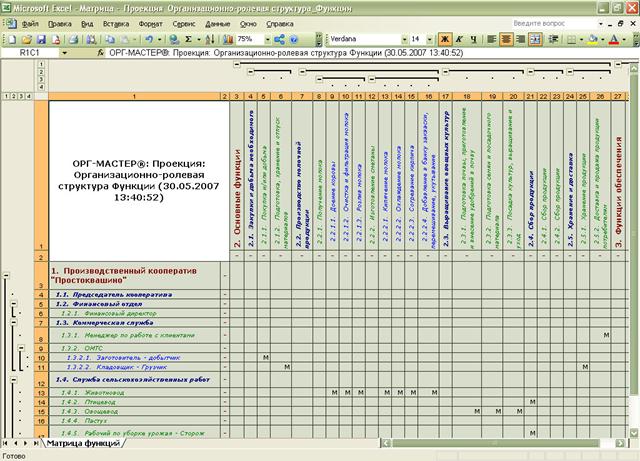
Task: Click the vertical scrollbar down arrow
Action: (x=634, y=432)
